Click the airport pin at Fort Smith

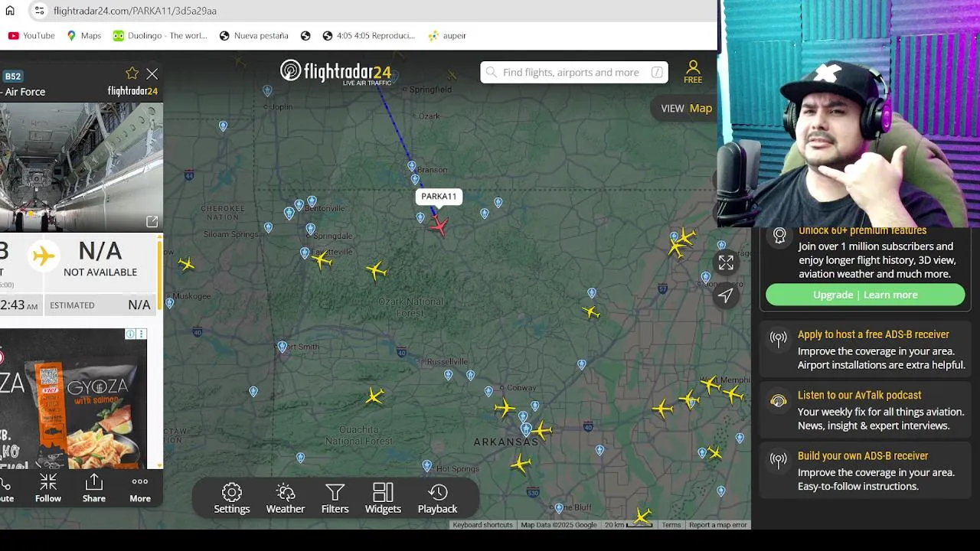[x=282, y=348]
